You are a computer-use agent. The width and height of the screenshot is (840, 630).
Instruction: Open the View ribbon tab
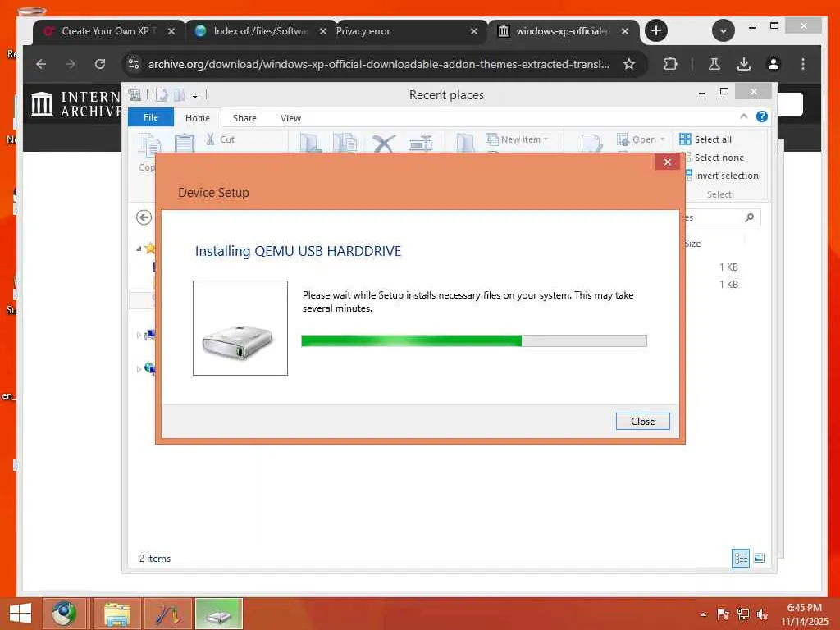(x=290, y=118)
